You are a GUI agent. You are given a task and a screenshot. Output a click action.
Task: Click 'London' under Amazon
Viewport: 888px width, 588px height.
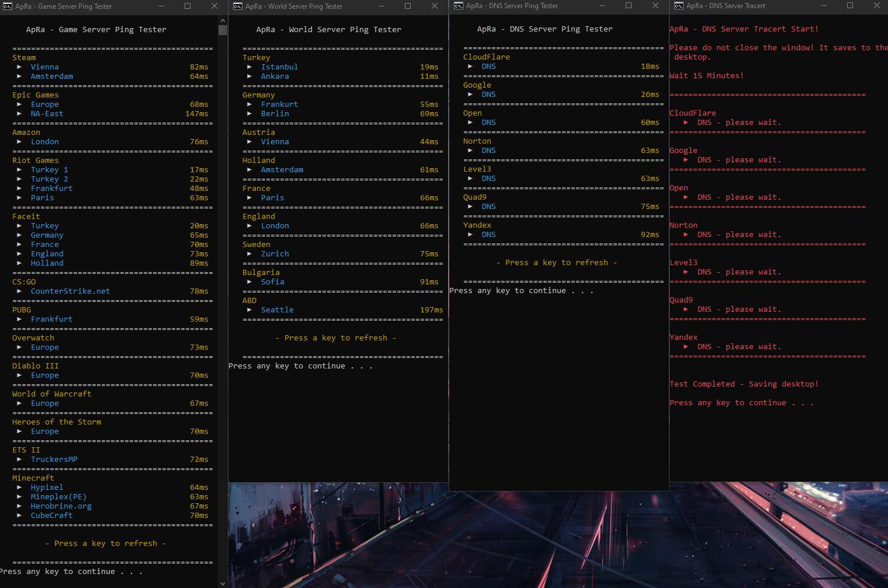pos(45,142)
